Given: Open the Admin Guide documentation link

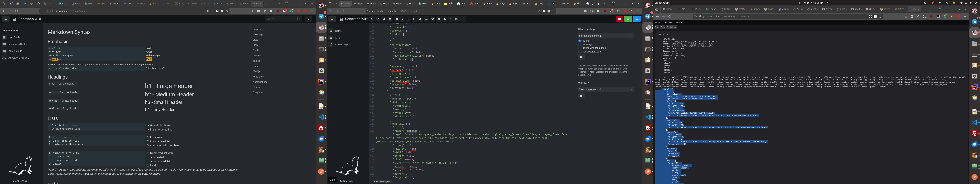Looking at the screenshot, I should [x=15, y=51].
